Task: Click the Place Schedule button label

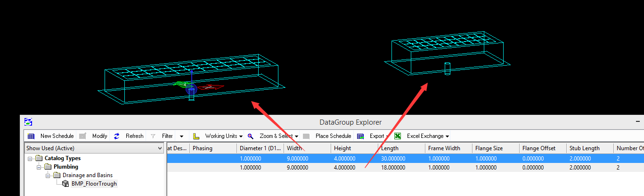Action: (333, 136)
